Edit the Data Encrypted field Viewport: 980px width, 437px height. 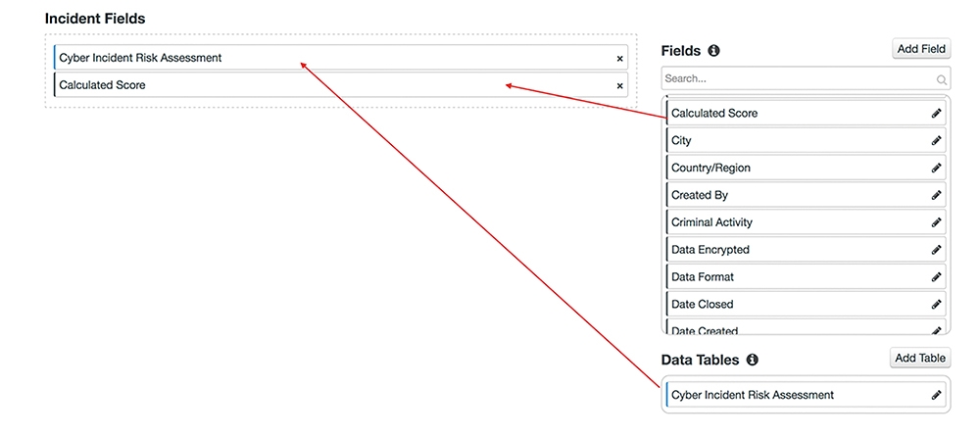coord(936,250)
